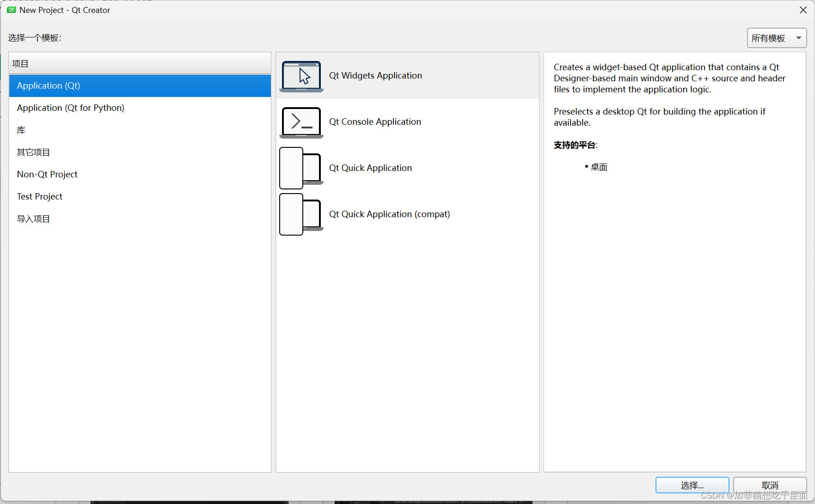Viewport: 815px width, 504px height.
Task: Click the 项目 column header
Action: point(140,64)
